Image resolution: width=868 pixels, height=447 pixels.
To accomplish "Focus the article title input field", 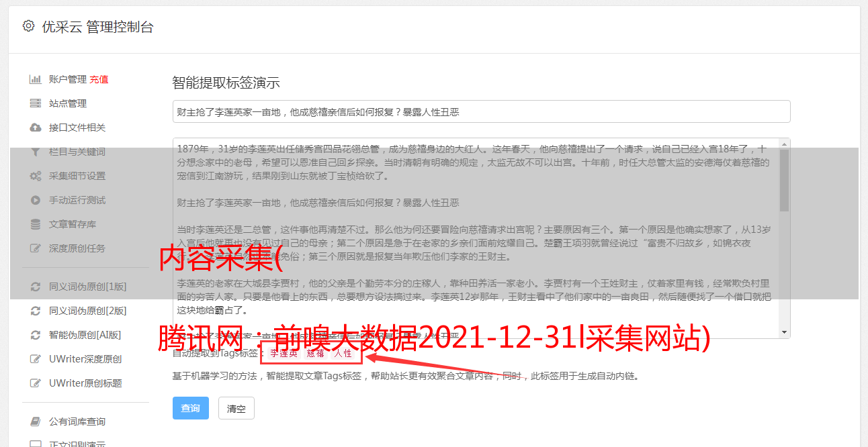I will point(481,111).
